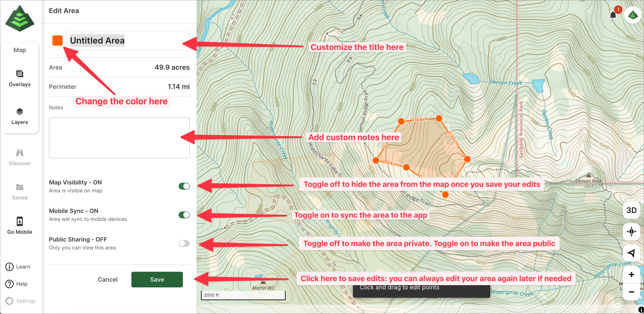Open the profile avatar menu
The width and height of the screenshot is (644, 314).
(632, 15)
